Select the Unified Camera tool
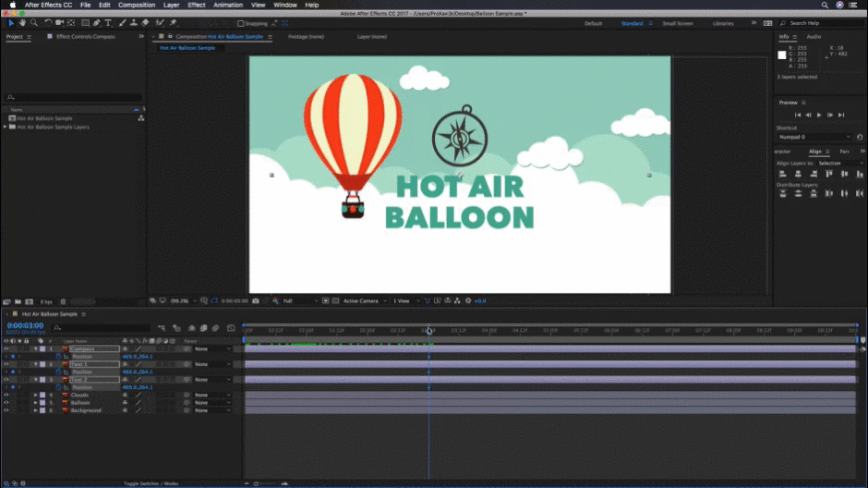The height and width of the screenshot is (488, 868). [59, 23]
